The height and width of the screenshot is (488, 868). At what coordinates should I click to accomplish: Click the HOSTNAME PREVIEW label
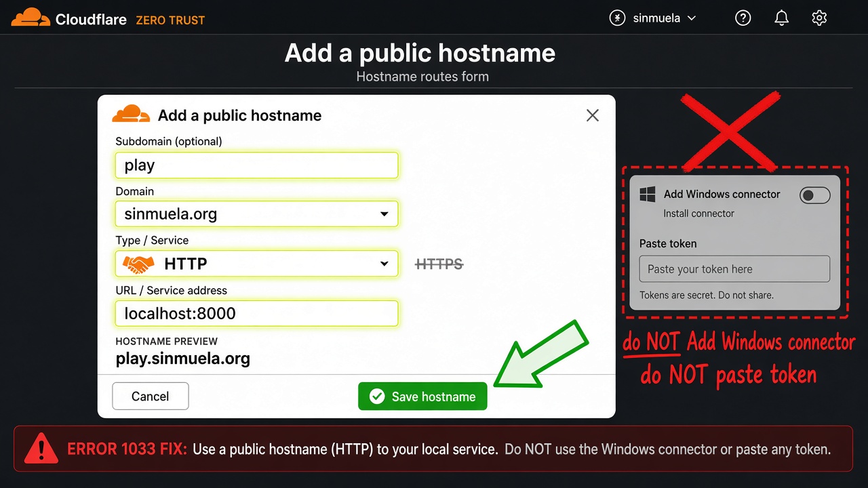(167, 341)
